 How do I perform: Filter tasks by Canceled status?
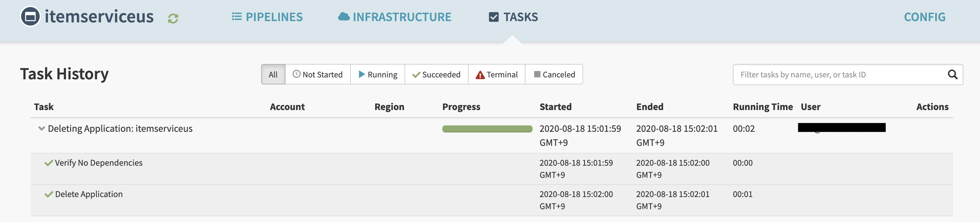point(554,75)
